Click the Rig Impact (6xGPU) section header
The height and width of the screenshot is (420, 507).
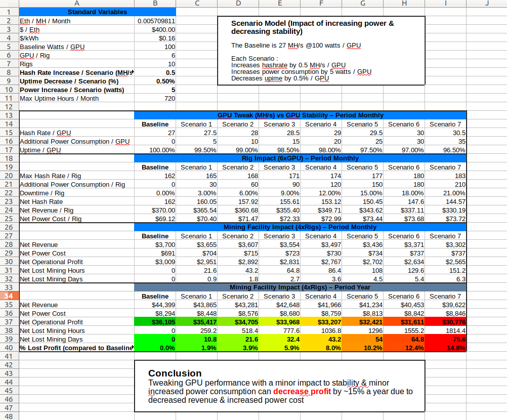(x=301, y=158)
